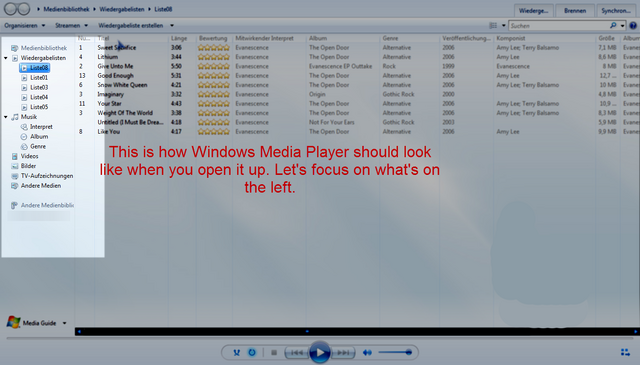The image size is (640, 365).
Task: Start playback with the Play button
Action: 320,352
